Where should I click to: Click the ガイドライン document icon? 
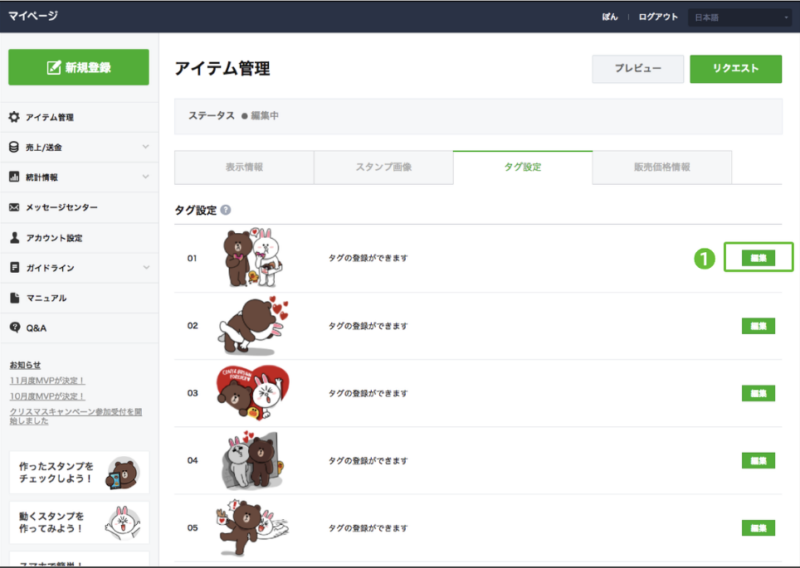(x=14, y=268)
